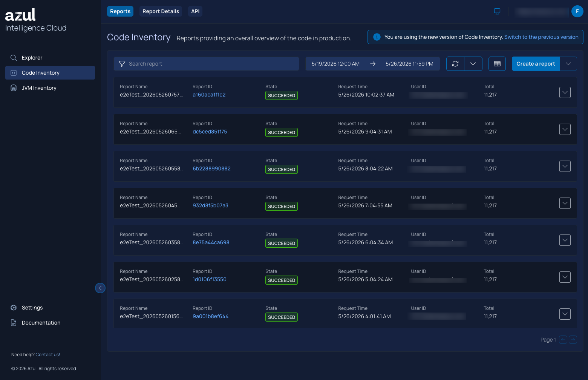The width and height of the screenshot is (588, 380).
Task: Click the azul Intelligence Cloud logo
Action: (x=36, y=20)
